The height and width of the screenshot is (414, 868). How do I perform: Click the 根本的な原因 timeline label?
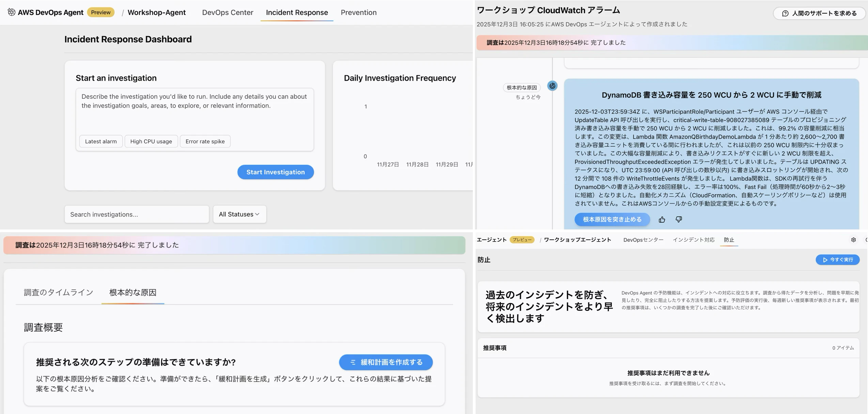(x=522, y=87)
